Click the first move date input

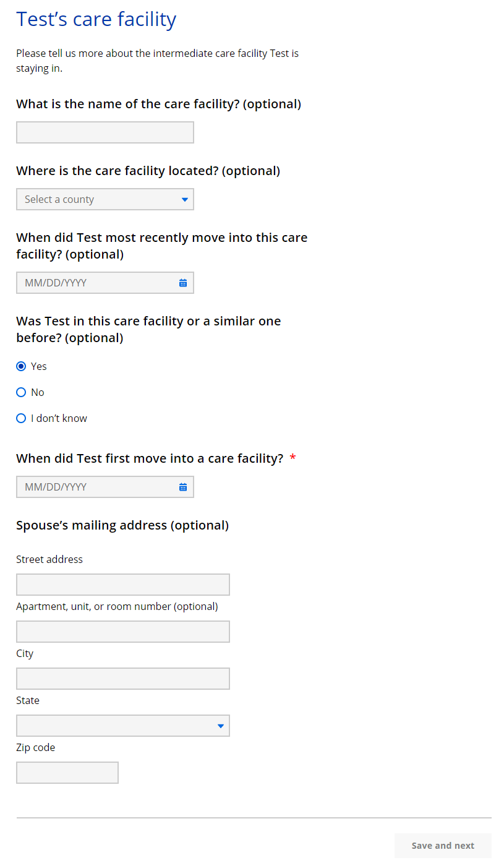pos(96,487)
